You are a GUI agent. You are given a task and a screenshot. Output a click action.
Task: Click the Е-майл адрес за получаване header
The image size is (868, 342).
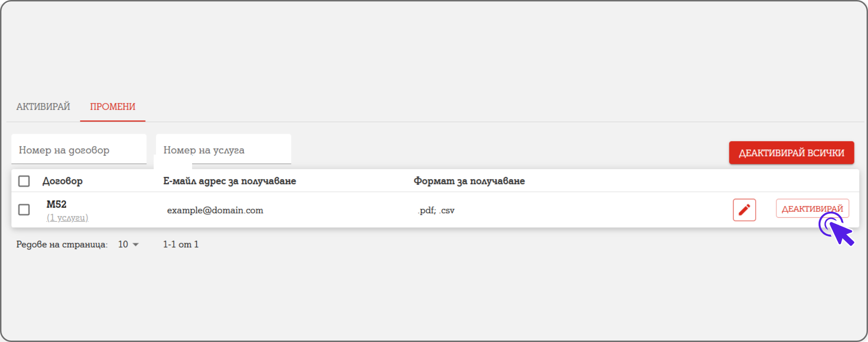(229, 181)
